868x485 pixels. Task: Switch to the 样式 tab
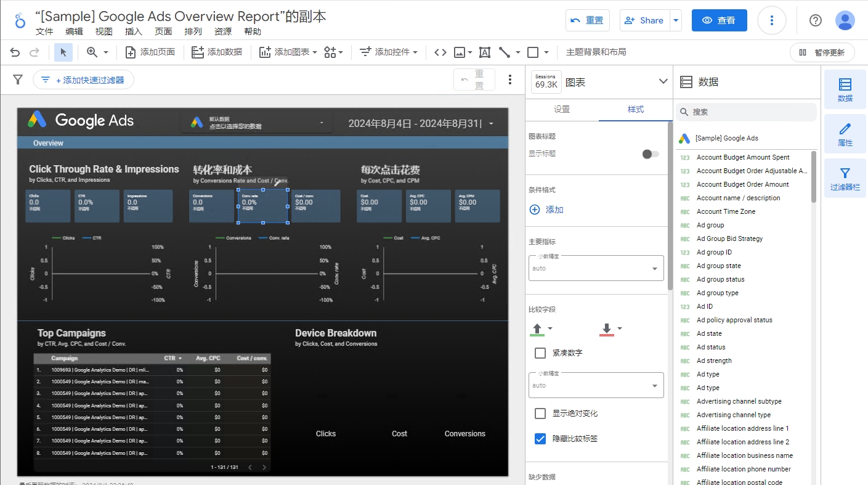[x=636, y=109]
